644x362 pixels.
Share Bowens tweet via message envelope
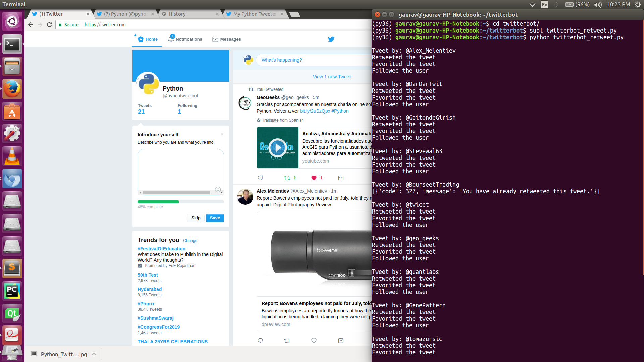(x=341, y=341)
